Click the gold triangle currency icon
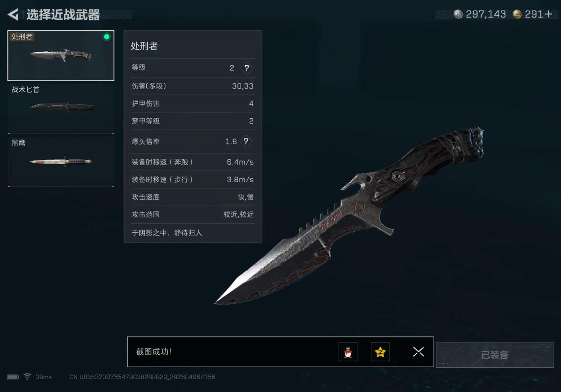 tap(517, 14)
